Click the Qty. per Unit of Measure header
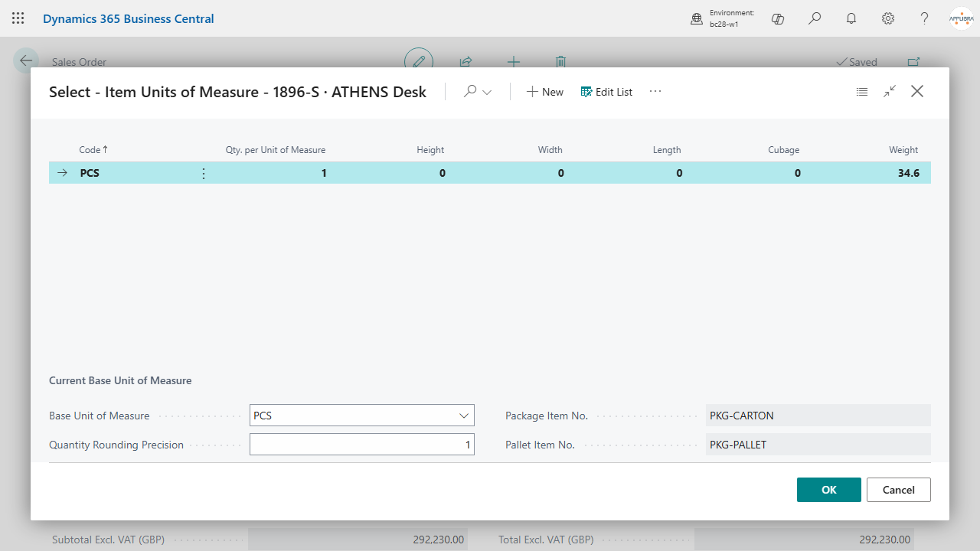The height and width of the screenshot is (551, 980). pyautogui.click(x=276, y=150)
